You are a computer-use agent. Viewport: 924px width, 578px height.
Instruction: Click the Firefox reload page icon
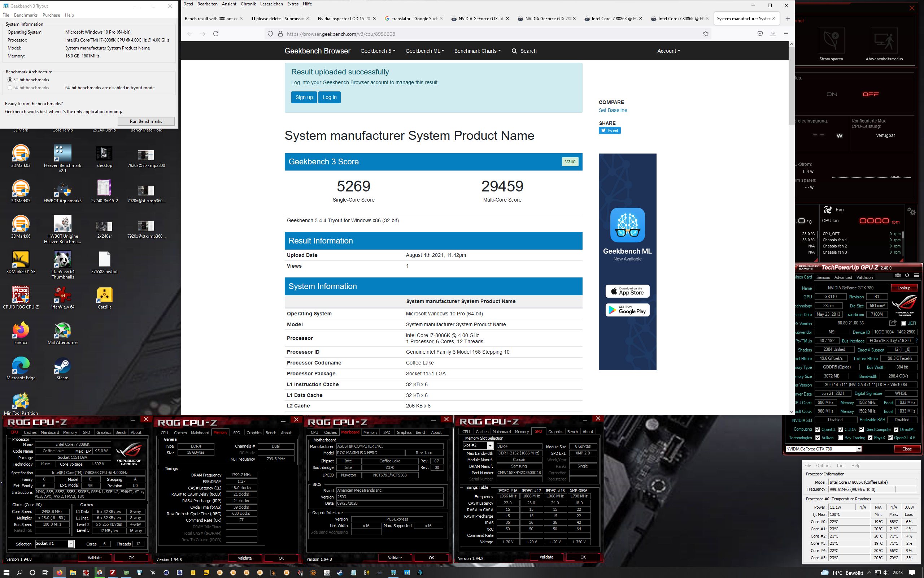coord(216,34)
